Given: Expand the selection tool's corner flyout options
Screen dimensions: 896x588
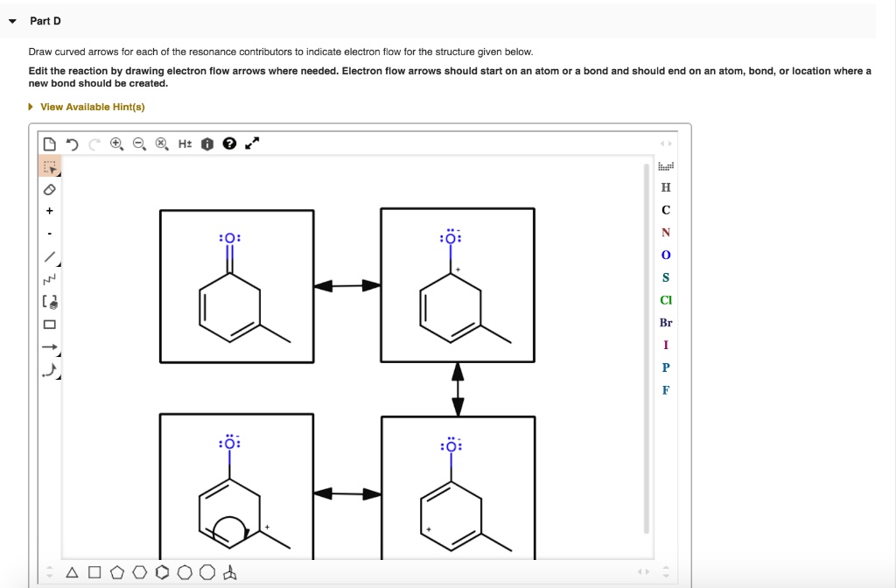Looking at the screenshot, I should click(56, 172).
